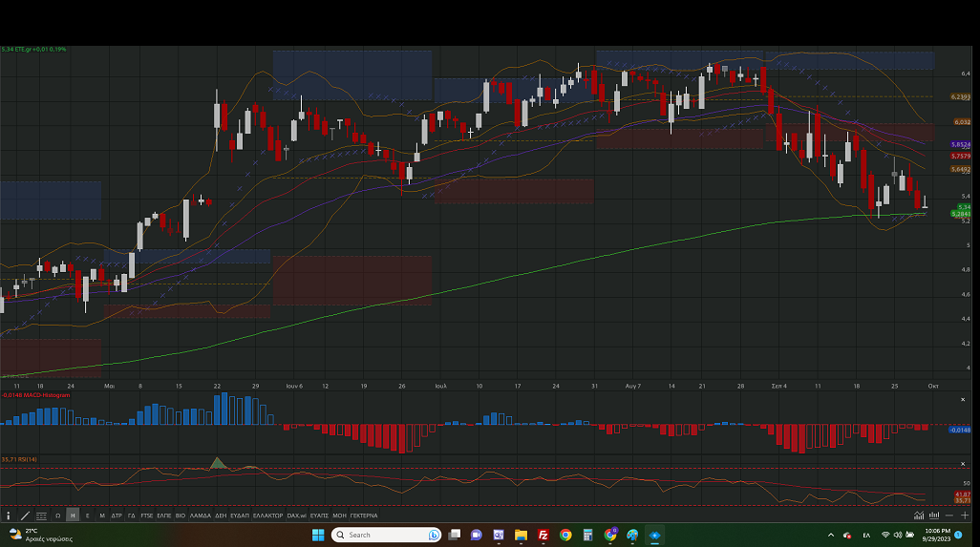Zoom in chart with plus icon
The image size is (980, 547).
click(x=965, y=515)
